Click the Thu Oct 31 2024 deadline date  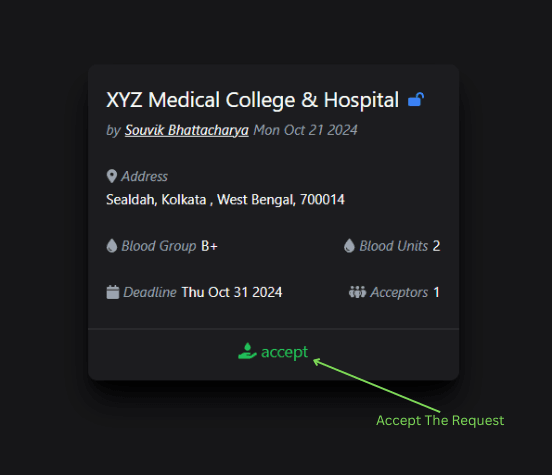(232, 292)
